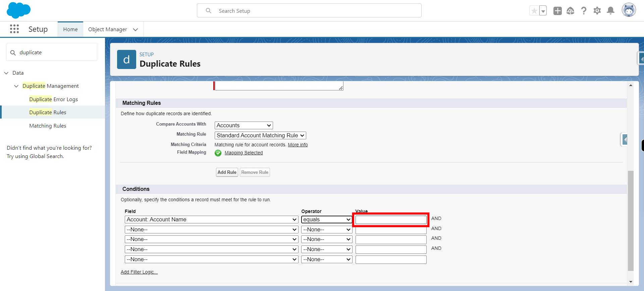Open Global Actions plus icon
The width and height of the screenshot is (644, 291).
point(557,11)
